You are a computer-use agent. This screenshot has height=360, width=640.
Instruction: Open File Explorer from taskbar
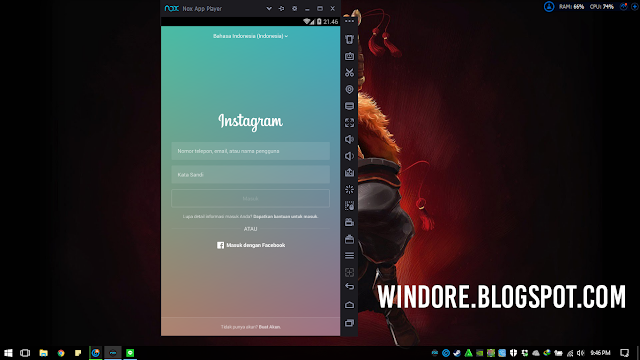43,353
